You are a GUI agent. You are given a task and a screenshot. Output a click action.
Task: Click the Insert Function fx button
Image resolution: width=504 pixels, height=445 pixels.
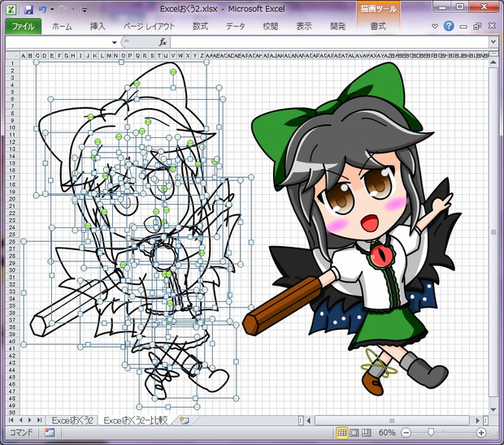coord(163,42)
